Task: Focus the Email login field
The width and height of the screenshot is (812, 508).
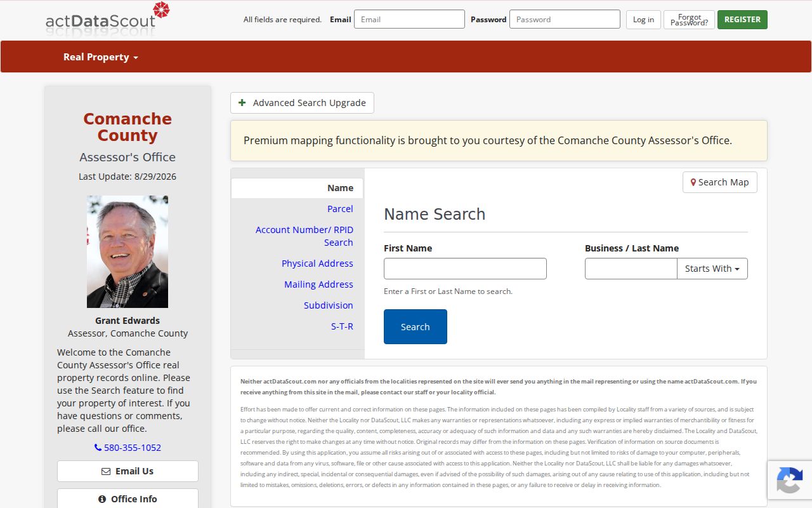Action: point(409,19)
